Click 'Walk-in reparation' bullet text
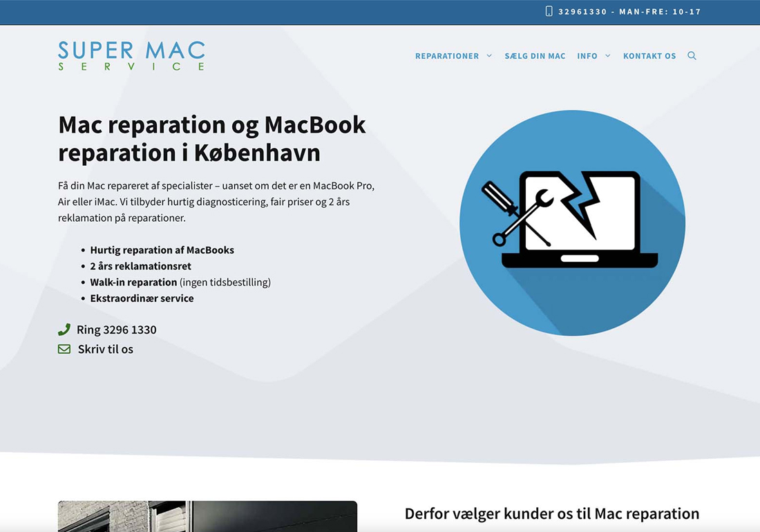The width and height of the screenshot is (760, 532). pos(133,282)
